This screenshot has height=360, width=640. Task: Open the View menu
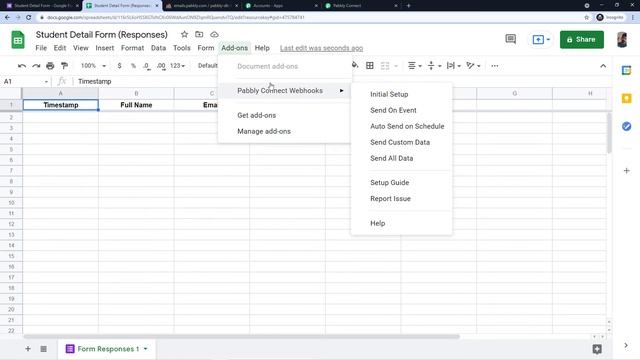81,48
